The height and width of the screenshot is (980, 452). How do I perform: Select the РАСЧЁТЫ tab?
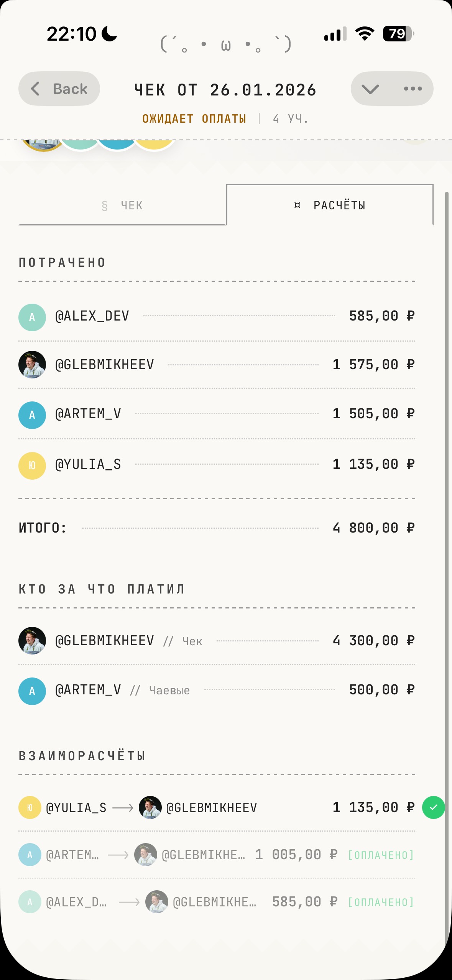coord(330,206)
